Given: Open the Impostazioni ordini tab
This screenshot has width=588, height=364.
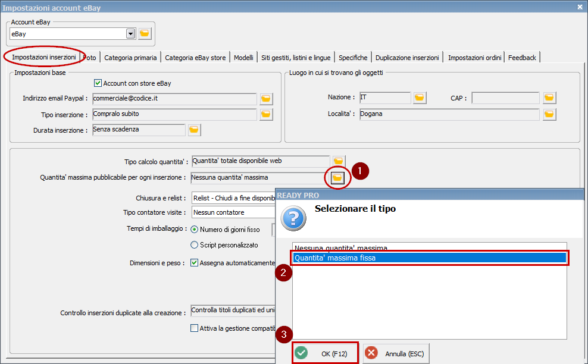Looking at the screenshot, I should [475, 58].
